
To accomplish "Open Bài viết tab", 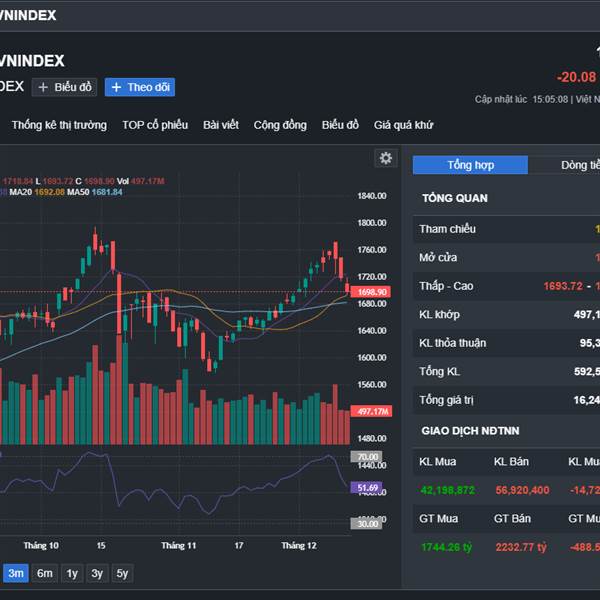I will [221, 125].
